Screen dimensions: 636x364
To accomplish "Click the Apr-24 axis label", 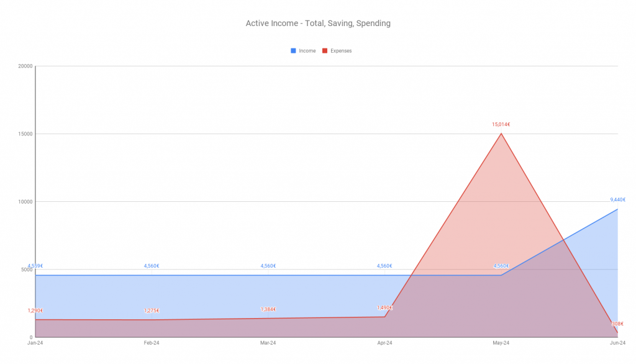I will pos(384,343).
